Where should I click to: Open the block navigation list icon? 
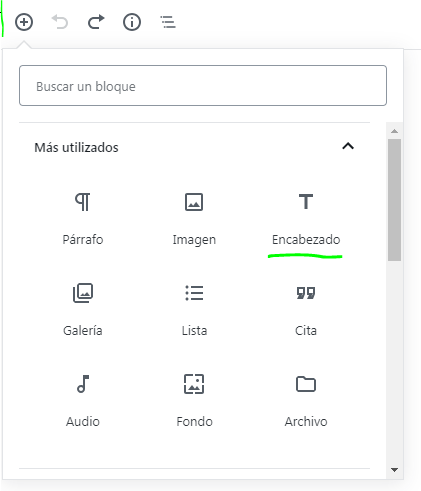pyautogui.click(x=168, y=22)
